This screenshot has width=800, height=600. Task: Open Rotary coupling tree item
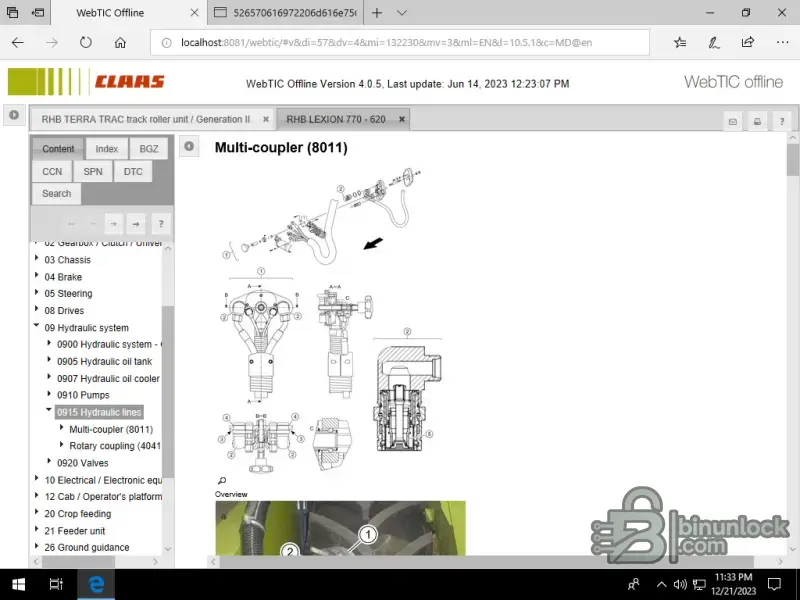pos(115,446)
